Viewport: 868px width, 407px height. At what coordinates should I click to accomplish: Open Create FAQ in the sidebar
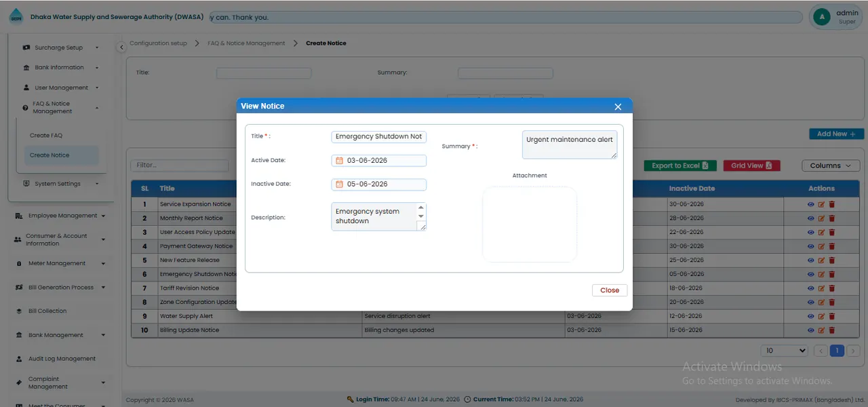pos(46,136)
